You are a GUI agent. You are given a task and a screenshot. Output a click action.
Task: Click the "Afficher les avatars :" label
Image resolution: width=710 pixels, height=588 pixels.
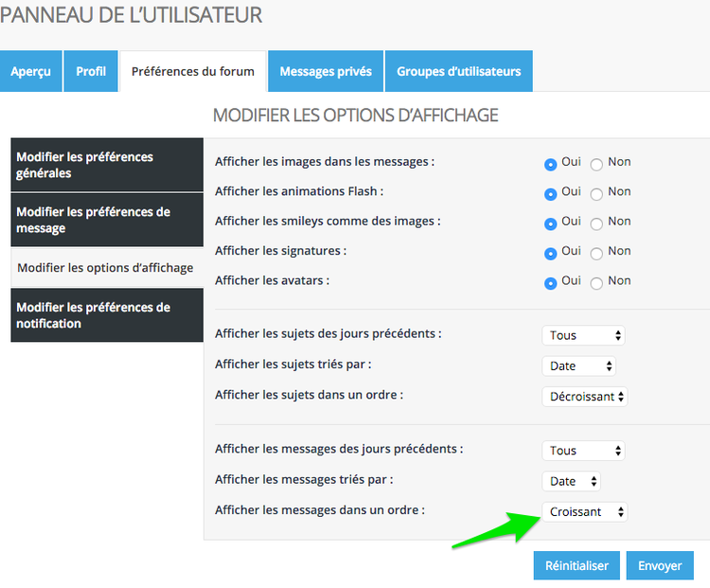pos(272,280)
